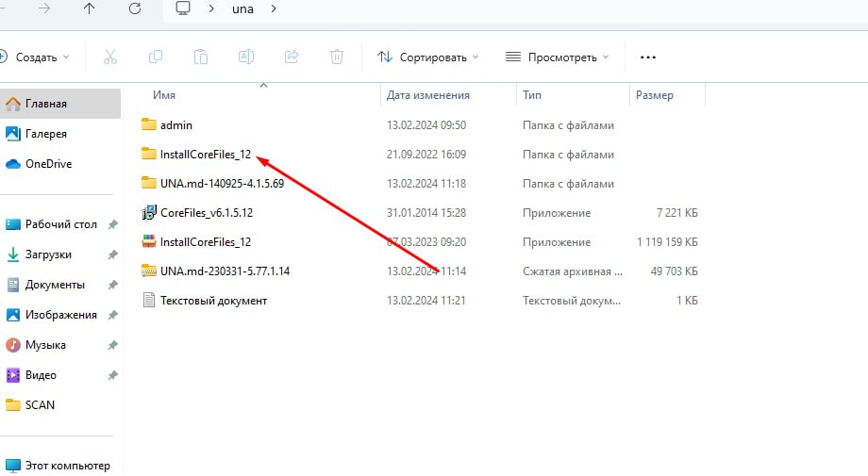Refresh the current folder view
The image size is (868, 476).
135,8
